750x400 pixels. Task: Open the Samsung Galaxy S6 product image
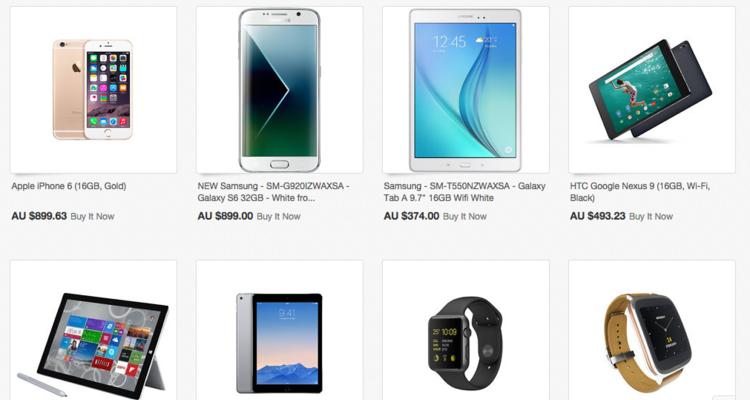click(279, 90)
